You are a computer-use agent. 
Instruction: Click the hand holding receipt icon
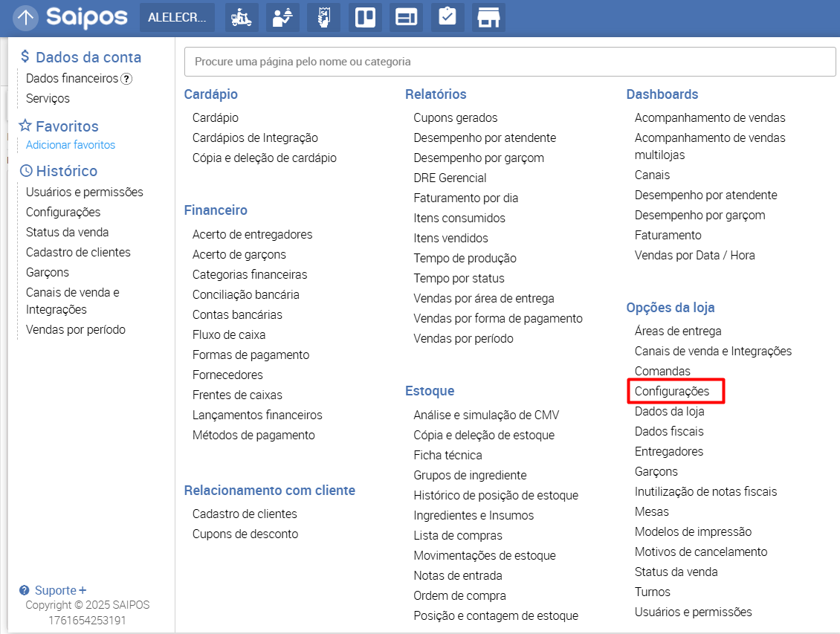pyautogui.click(x=324, y=18)
